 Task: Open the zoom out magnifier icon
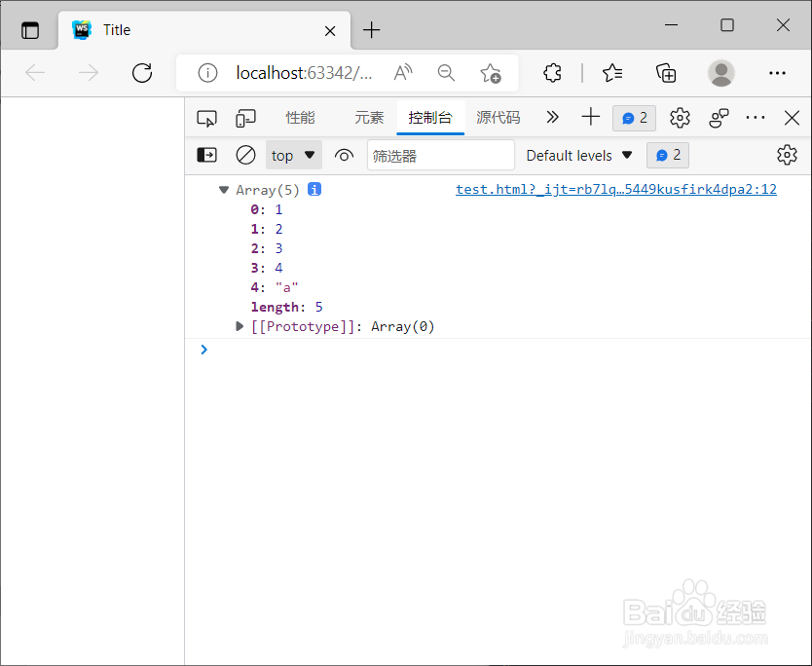coord(446,73)
